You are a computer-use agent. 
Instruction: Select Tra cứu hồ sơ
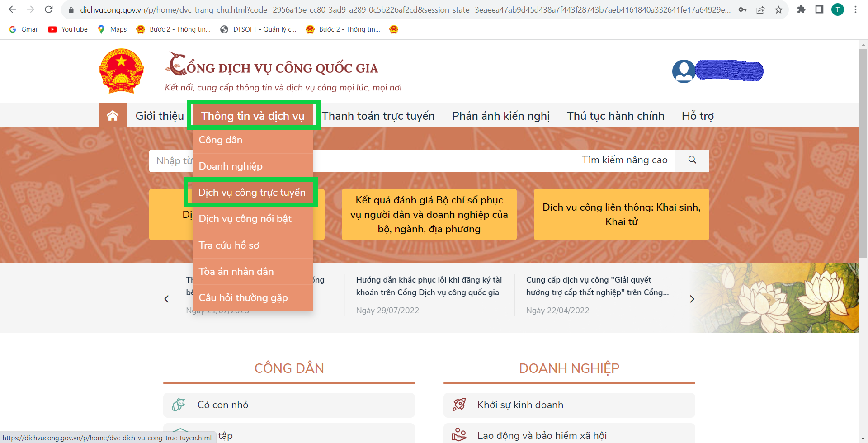tap(253, 245)
